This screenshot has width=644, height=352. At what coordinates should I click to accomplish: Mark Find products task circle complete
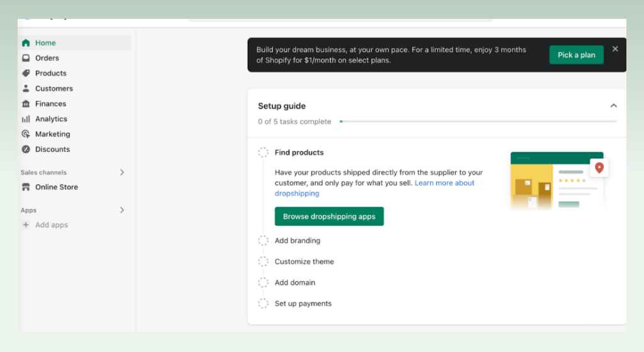(264, 153)
